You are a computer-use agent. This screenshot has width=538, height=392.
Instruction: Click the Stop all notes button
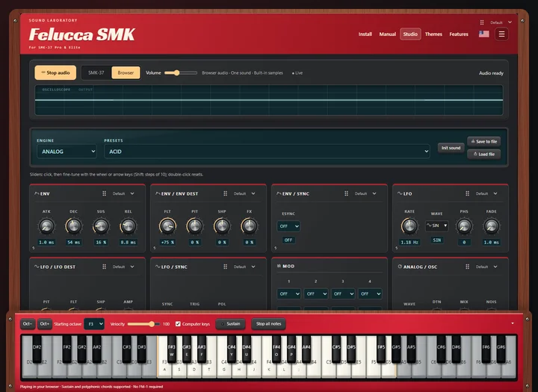click(x=268, y=324)
